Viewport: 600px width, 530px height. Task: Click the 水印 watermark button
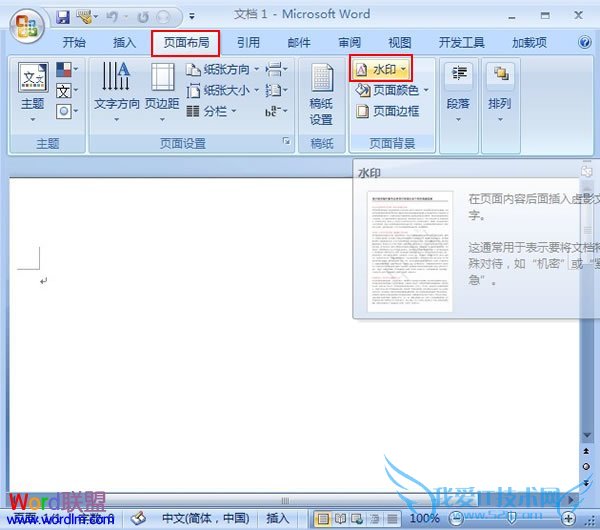381,69
